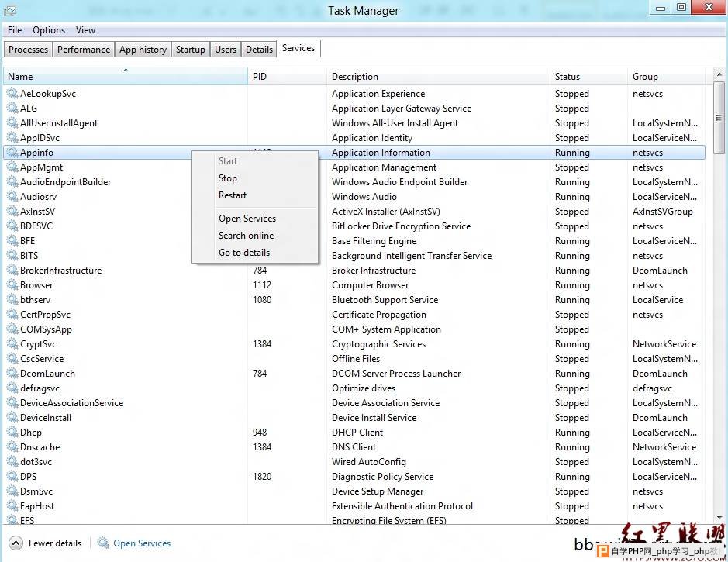This screenshot has height=562, width=728.
Task: Collapse view with Fewer details arrow
Action: (16, 543)
